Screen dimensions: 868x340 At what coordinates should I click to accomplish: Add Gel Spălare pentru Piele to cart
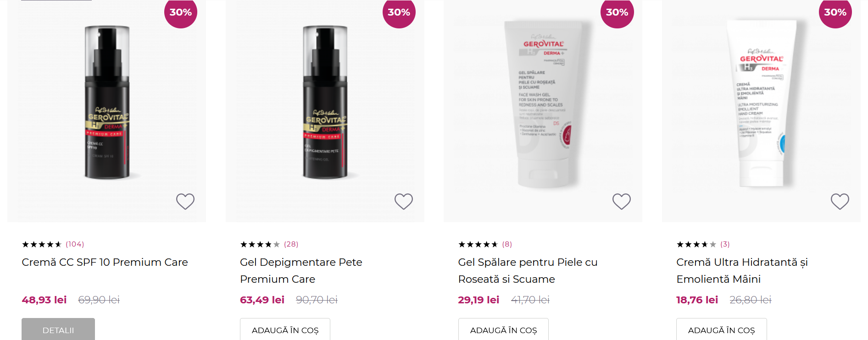503,329
